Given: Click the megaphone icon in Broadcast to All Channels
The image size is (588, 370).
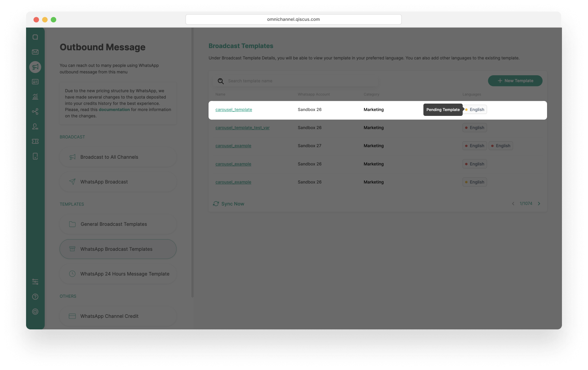Looking at the screenshot, I should pos(72,157).
